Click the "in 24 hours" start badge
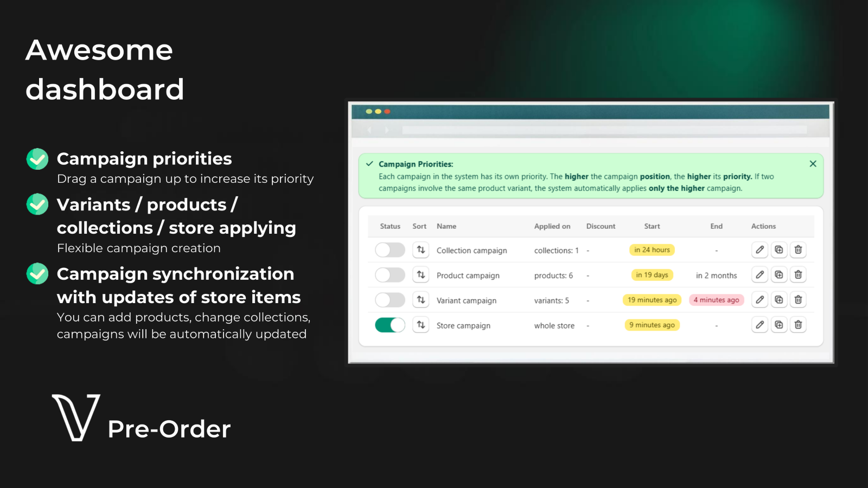 [652, 250]
